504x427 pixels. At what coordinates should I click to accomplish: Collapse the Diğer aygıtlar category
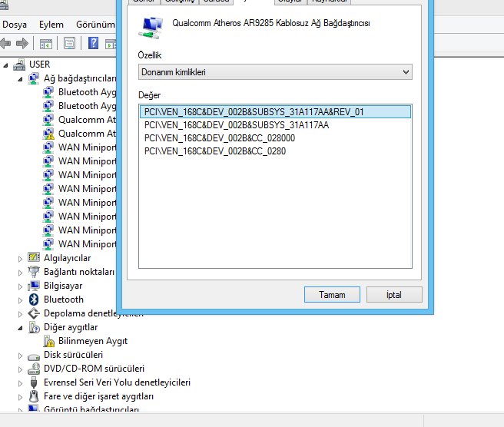pyautogui.click(x=20, y=328)
